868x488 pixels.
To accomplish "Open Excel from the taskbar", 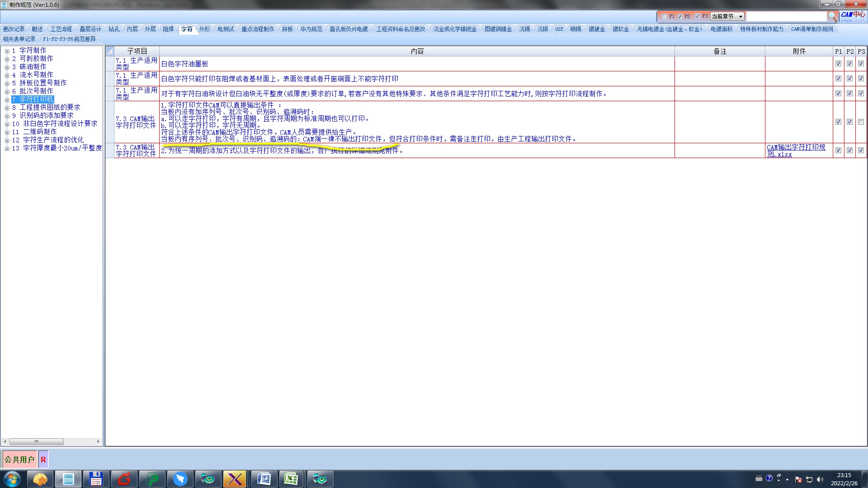I will click(x=291, y=479).
